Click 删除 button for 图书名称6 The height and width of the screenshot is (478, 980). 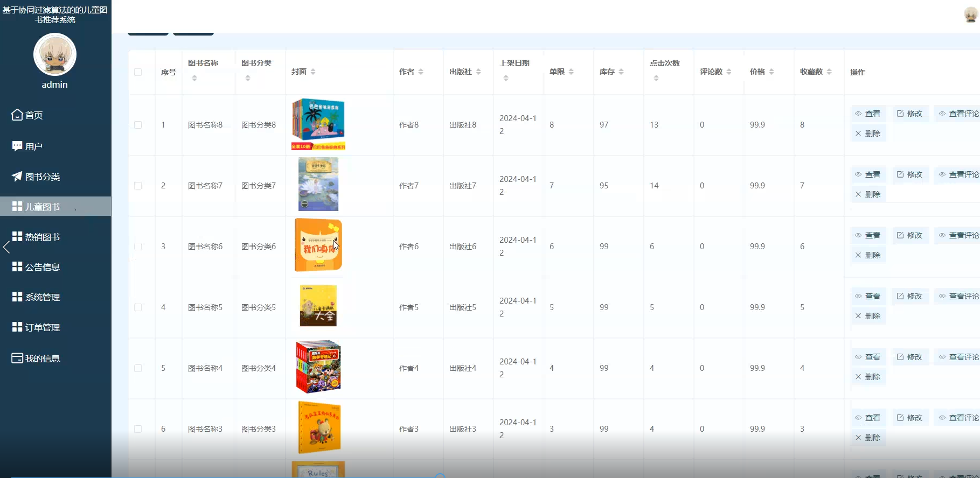868,255
